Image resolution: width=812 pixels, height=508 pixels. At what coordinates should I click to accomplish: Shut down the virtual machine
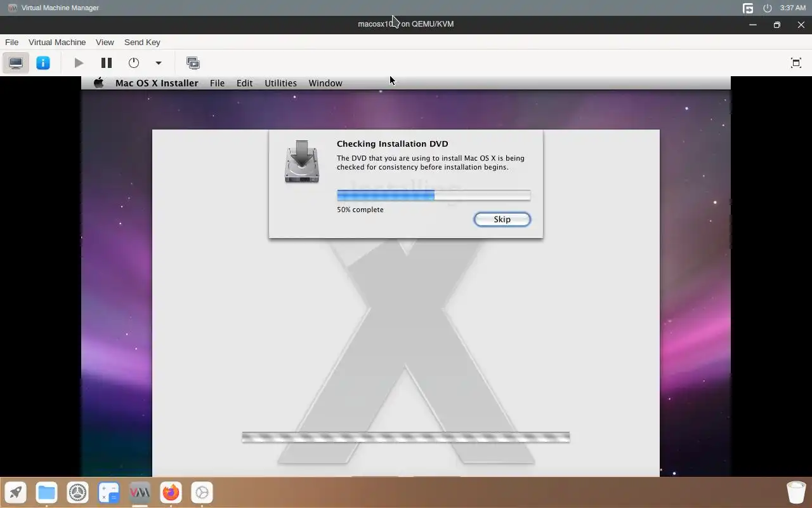coord(134,63)
